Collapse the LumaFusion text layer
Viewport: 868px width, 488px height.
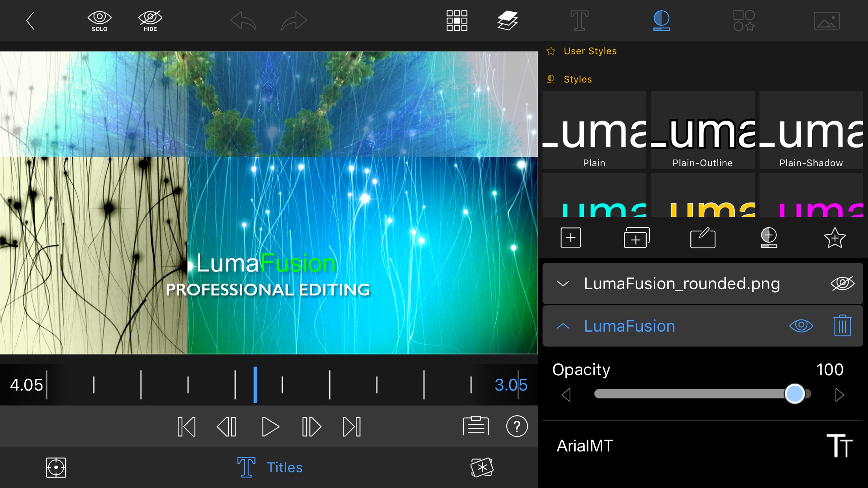pos(563,326)
